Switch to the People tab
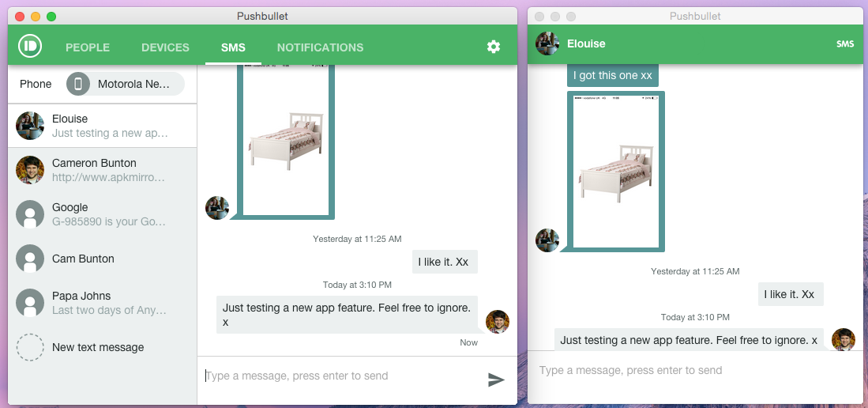 tap(88, 47)
